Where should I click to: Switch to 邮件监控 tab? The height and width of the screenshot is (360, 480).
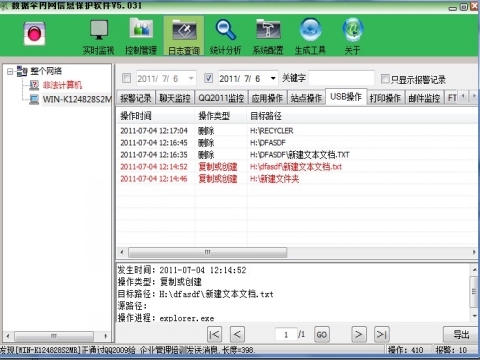point(424,98)
